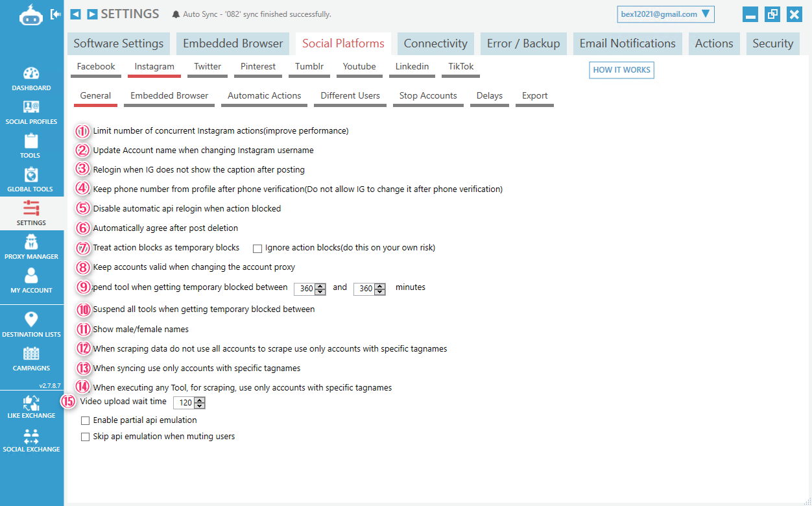The width and height of the screenshot is (812, 506).
Task: Collapse the sidebar with the arrow icon
Action: pyautogui.click(x=56, y=14)
